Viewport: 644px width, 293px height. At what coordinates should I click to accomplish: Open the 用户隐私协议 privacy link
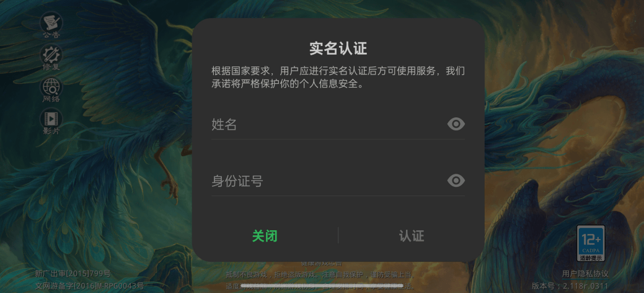585,274
